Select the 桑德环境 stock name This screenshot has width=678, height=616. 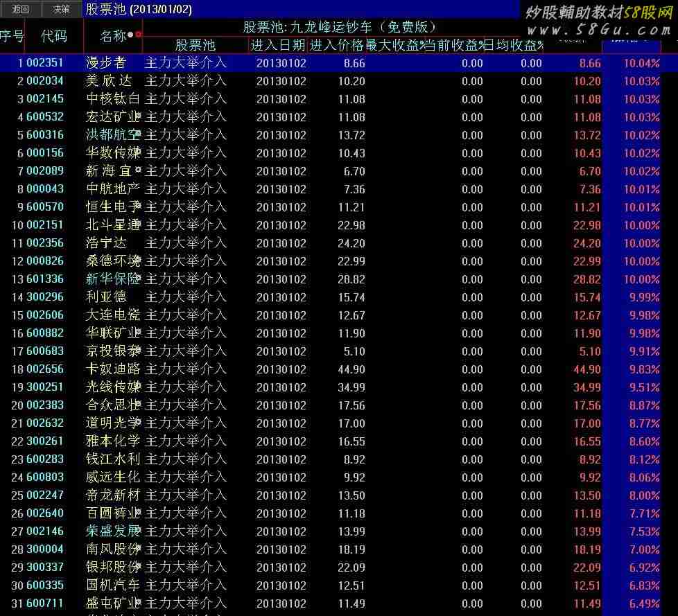(x=113, y=261)
